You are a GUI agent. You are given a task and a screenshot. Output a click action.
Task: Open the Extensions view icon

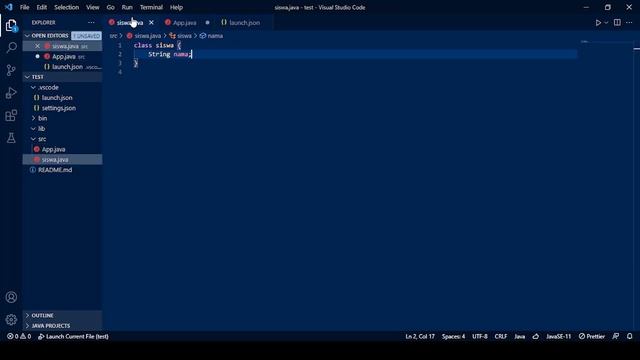[11, 116]
